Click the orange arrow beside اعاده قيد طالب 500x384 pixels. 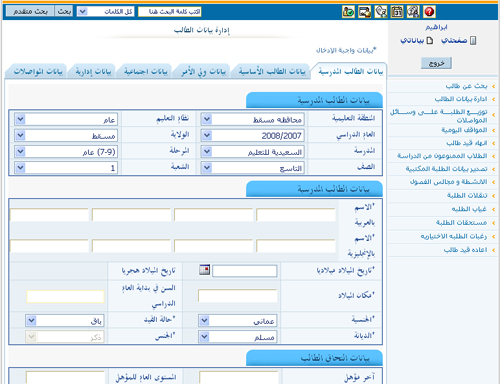pyautogui.click(x=493, y=250)
